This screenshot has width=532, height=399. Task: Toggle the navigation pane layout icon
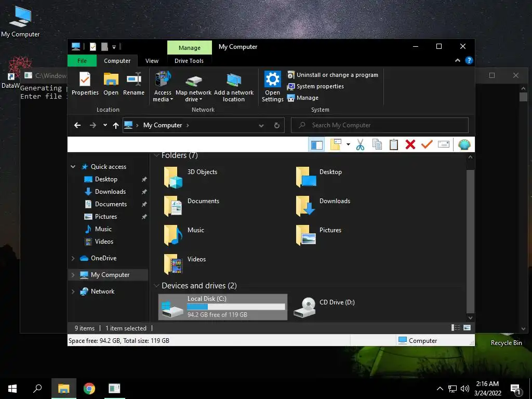(316, 145)
